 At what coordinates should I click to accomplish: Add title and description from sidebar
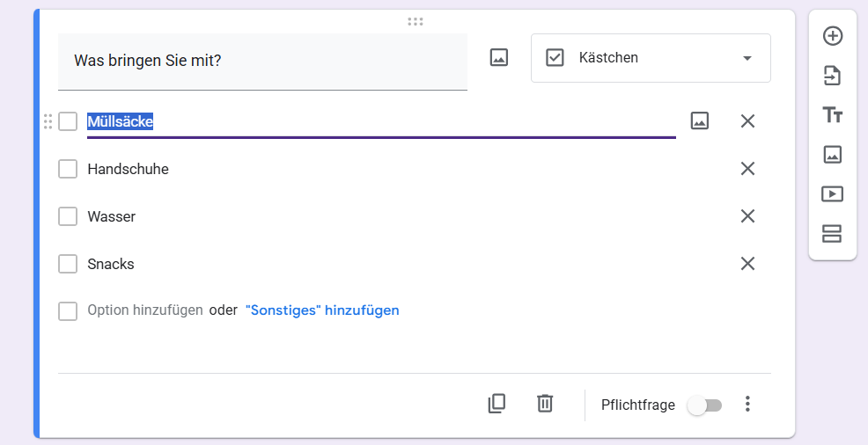832,115
